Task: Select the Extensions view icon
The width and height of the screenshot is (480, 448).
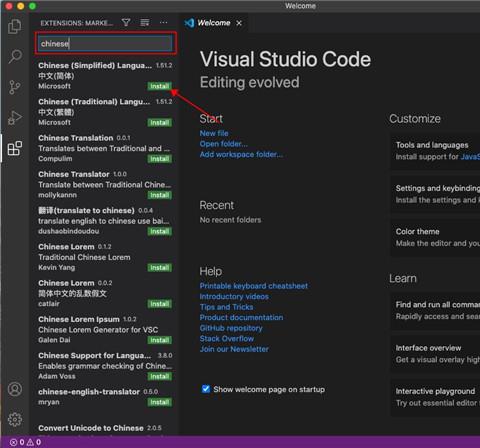Action: tap(15, 148)
